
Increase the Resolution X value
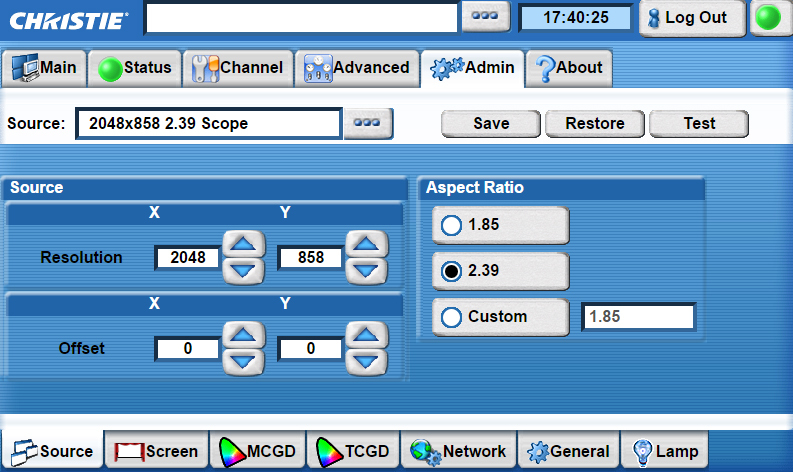coord(243,244)
